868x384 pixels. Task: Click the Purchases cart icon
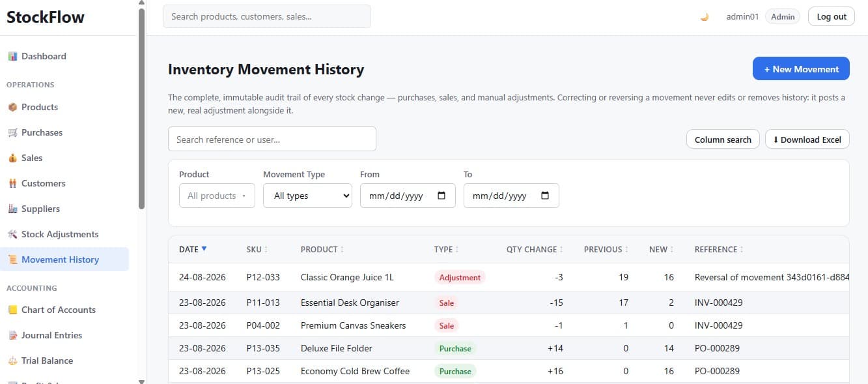coord(12,132)
